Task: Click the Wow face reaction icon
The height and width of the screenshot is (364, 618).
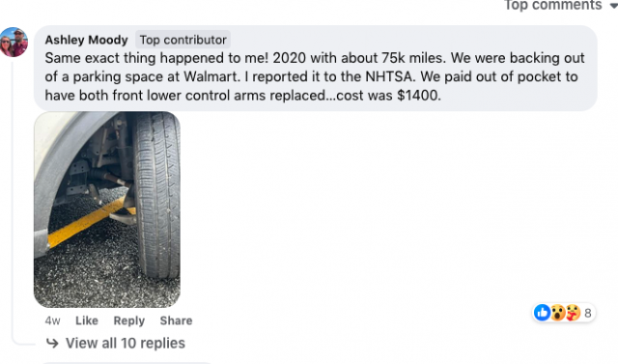Action: [x=557, y=313]
